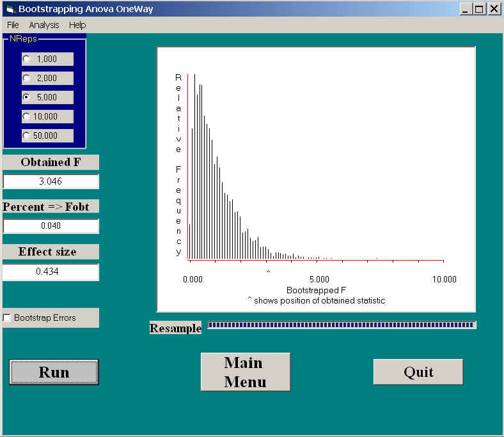Select the 1,000 NReps radio button
The width and height of the screenshot is (504, 437).
point(26,59)
